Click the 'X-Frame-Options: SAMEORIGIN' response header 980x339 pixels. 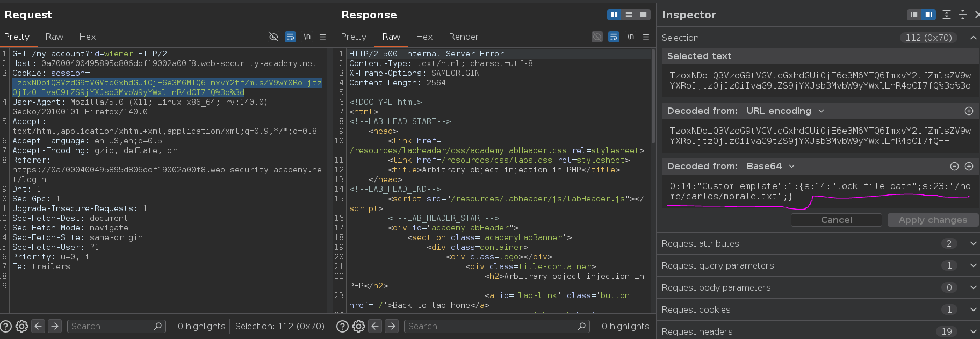pyautogui.click(x=414, y=73)
